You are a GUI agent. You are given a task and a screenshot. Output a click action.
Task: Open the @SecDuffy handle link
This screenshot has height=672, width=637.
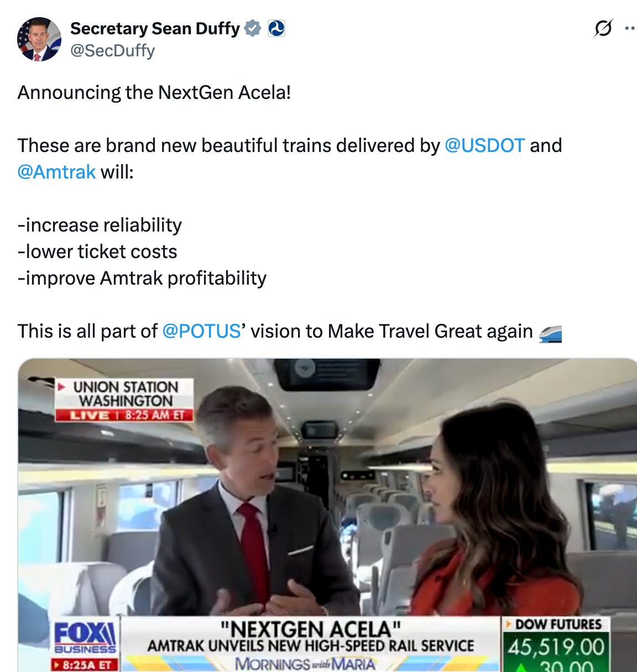coord(112,50)
